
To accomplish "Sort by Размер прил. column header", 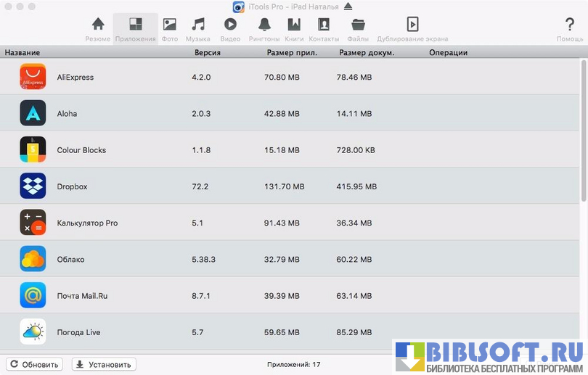I will (292, 53).
